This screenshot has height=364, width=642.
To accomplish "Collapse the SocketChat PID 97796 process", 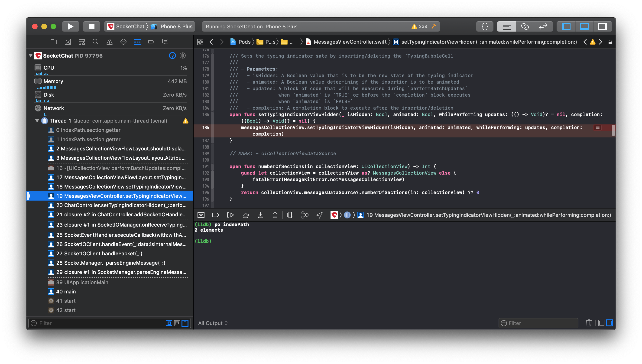I will [x=31, y=55].
